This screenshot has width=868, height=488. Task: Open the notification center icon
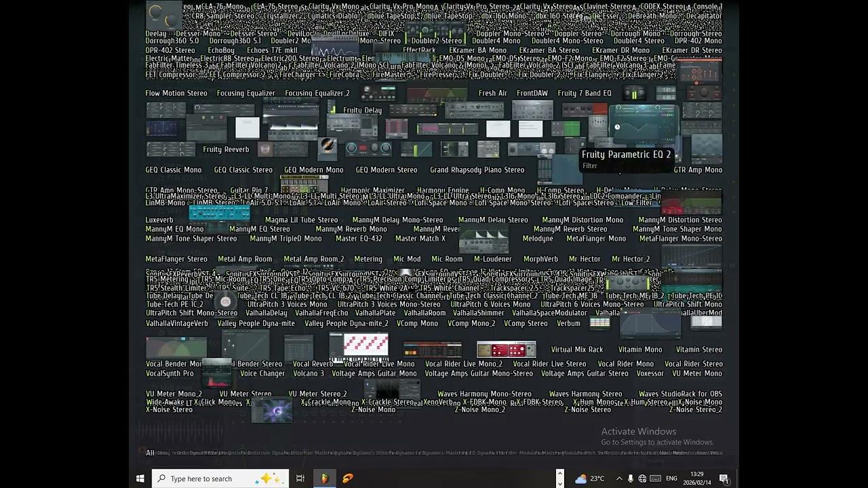[x=724, y=479]
